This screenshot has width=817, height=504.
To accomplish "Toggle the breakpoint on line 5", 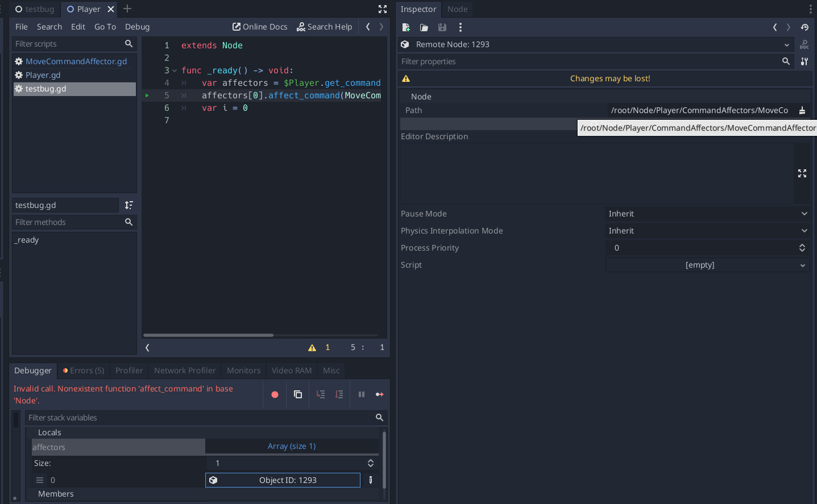I will (x=147, y=95).
